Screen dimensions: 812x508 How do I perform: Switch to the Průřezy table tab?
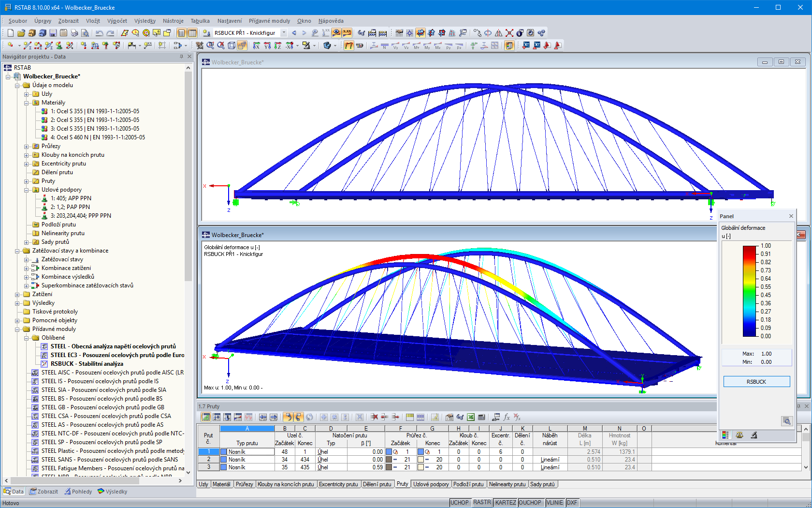tap(245, 484)
